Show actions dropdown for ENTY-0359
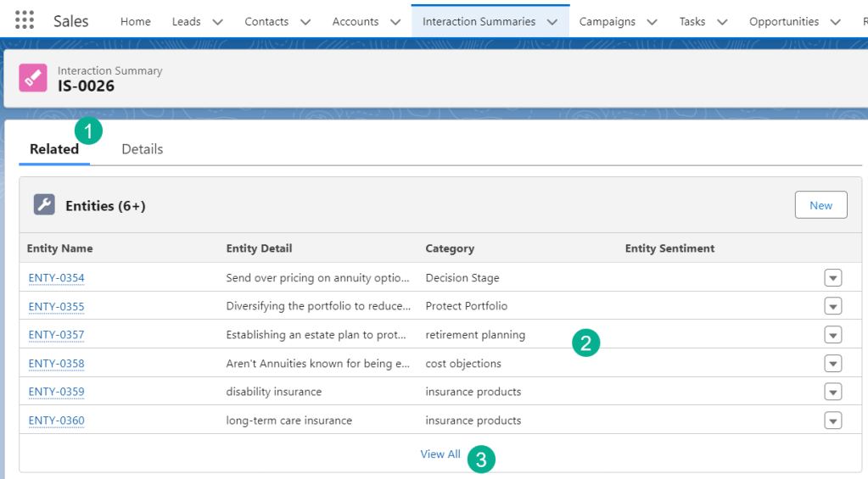The width and height of the screenshot is (868, 479). click(832, 392)
